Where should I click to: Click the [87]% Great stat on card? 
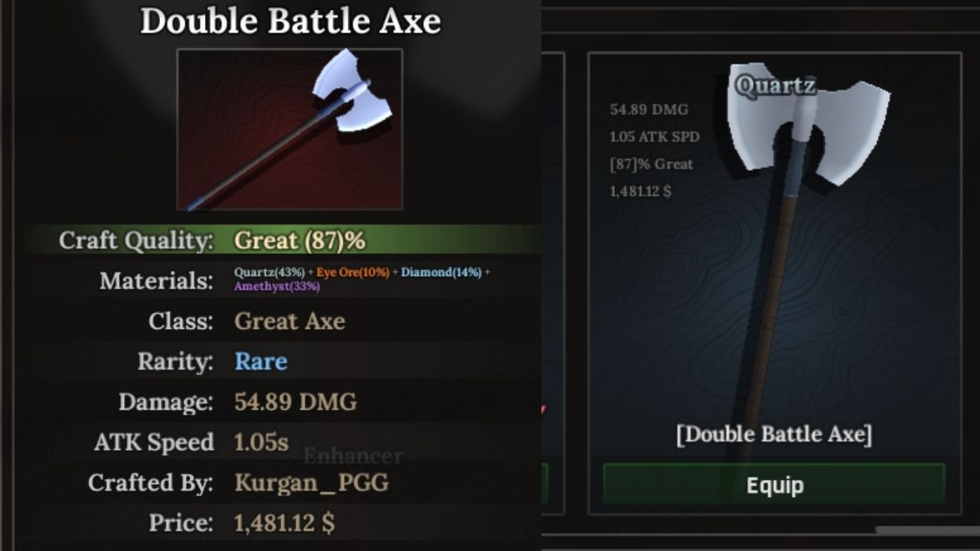(652, 164)
